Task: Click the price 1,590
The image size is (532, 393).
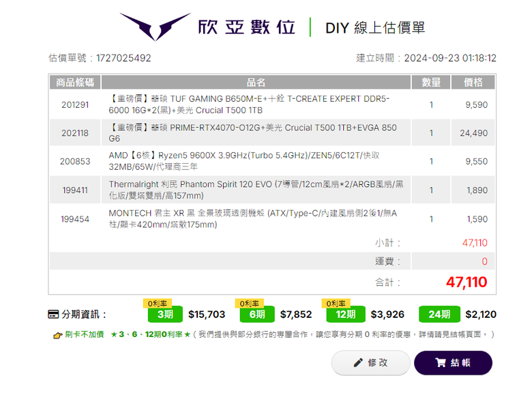Action: [477, 219]
